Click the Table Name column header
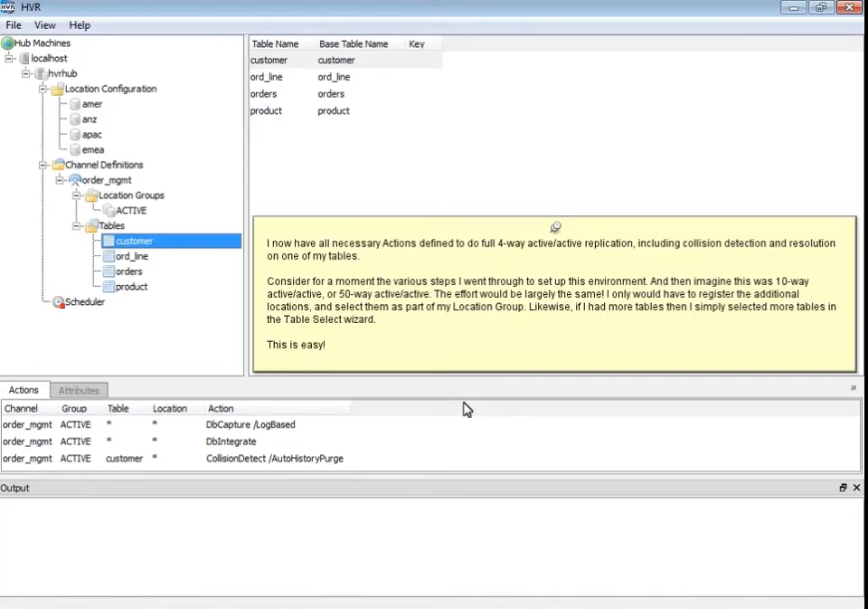Screen dimensions: 868x609 (275, 43)
